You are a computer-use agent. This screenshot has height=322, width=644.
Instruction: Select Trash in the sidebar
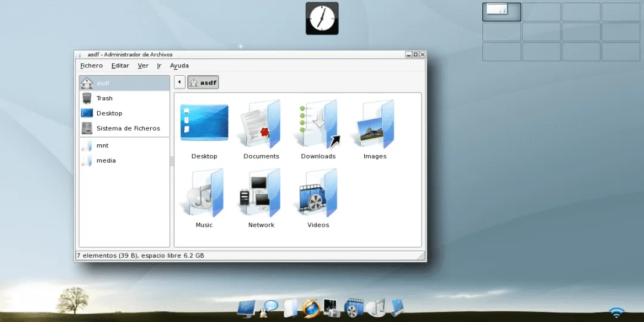pyautogui.click(x=125, y=98)
